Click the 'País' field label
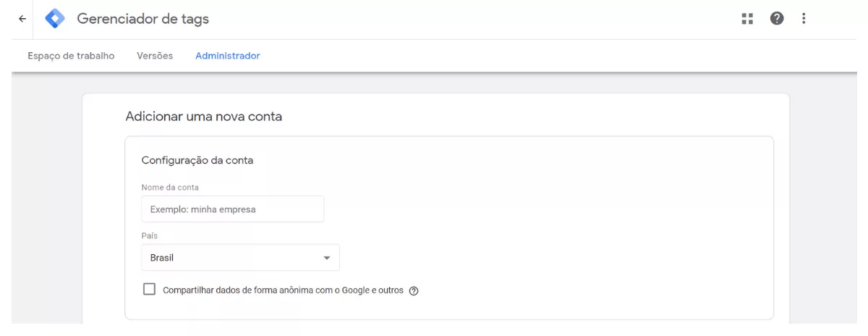Screen dimensions: 868x336 point(149,236)
